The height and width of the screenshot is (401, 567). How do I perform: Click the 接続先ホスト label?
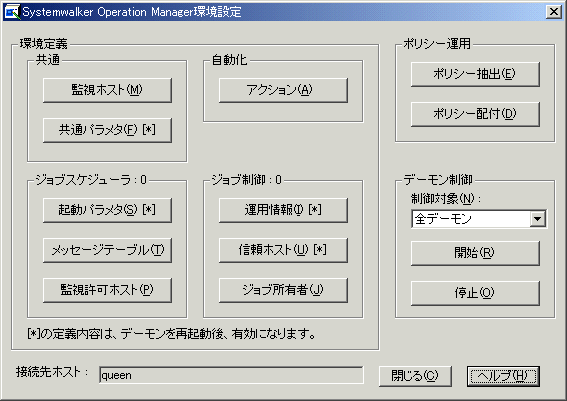tap(52, 372)
